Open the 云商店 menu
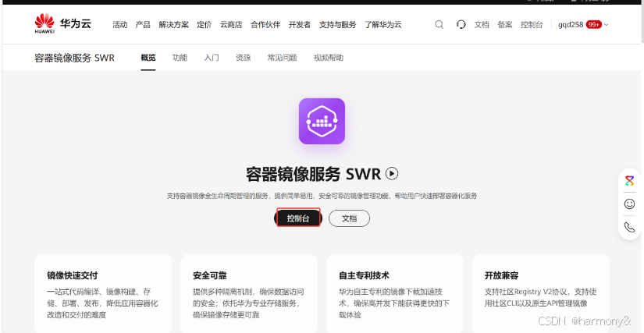This screenshot has height=333, width=644. coord(231,25)
